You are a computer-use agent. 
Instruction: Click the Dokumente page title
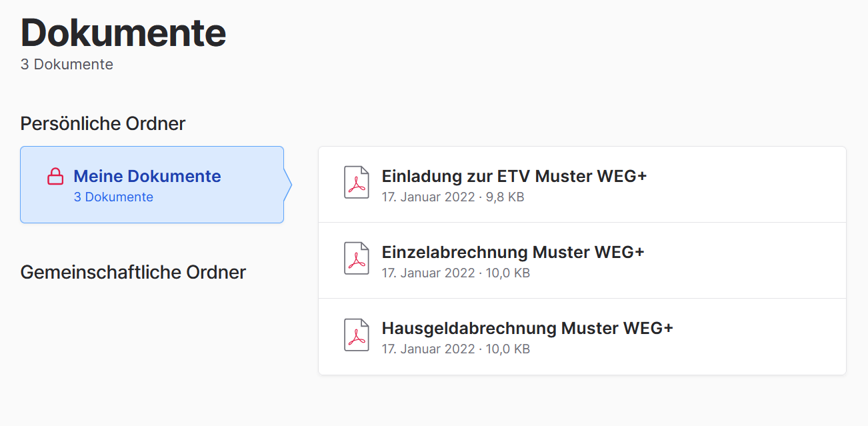[123, 32]
